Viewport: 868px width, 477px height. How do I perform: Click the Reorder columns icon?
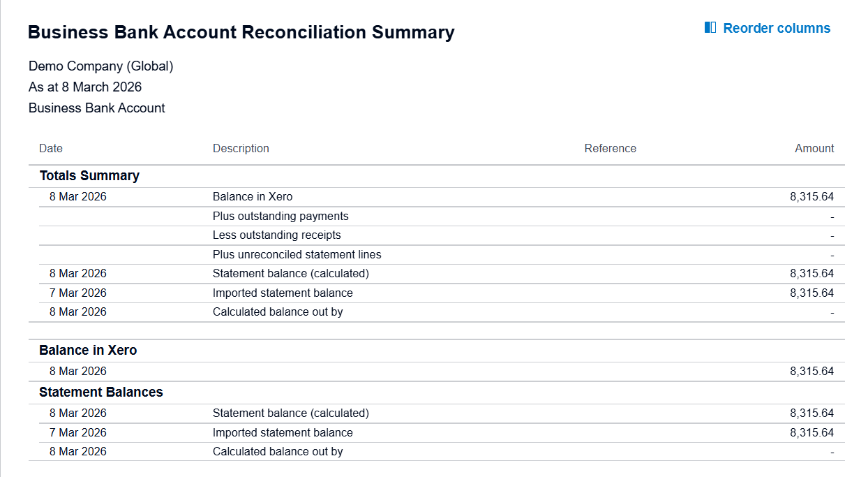click(710, 28)
